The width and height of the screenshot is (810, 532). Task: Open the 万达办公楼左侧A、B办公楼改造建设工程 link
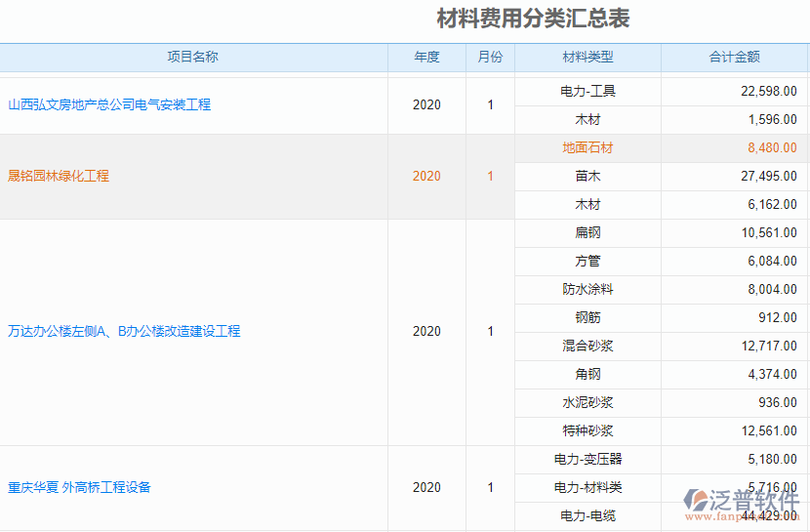click(x=124, y=331)
